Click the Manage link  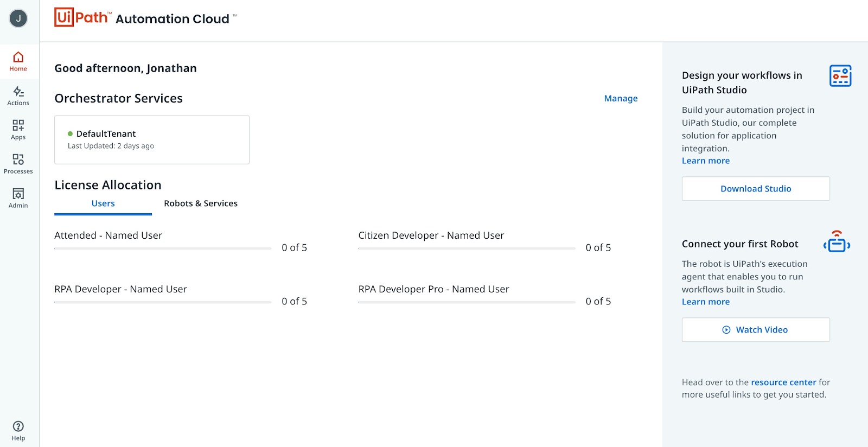pos(621,98)
